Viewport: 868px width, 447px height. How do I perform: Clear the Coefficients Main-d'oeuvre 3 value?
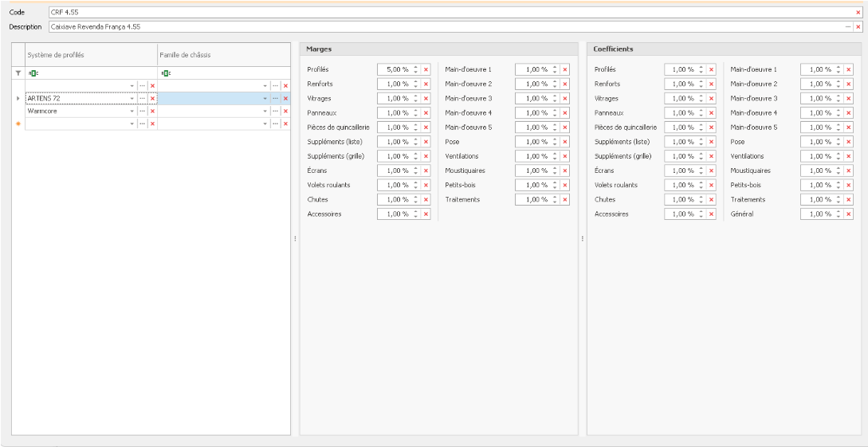pos(849,99)
